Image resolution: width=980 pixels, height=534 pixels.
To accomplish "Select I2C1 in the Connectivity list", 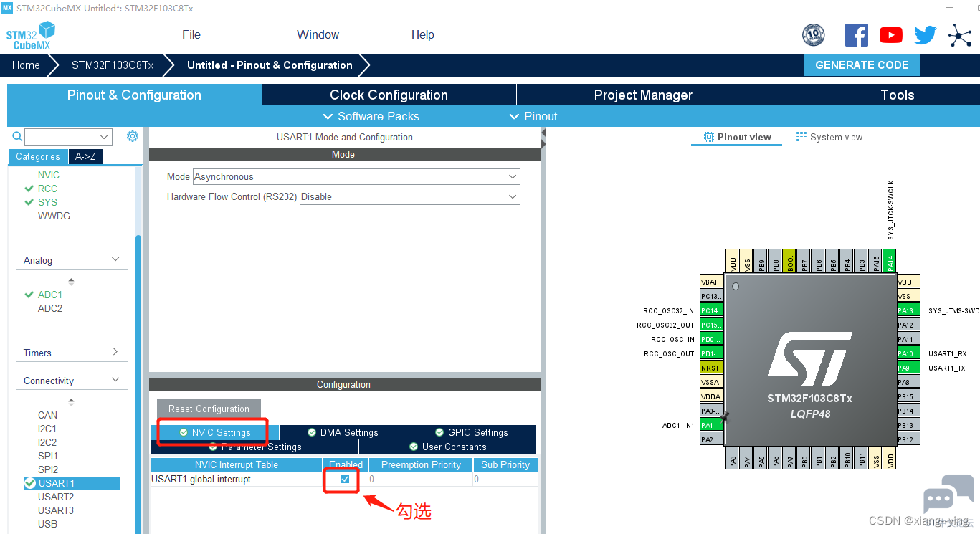I will pyautogui.click(x=47, y=429).
